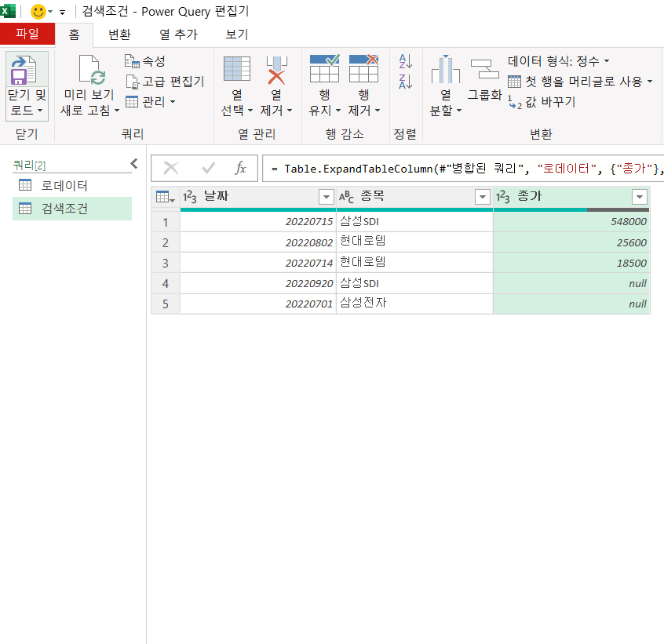Click cell 20220701

click(x=258, y=304)
